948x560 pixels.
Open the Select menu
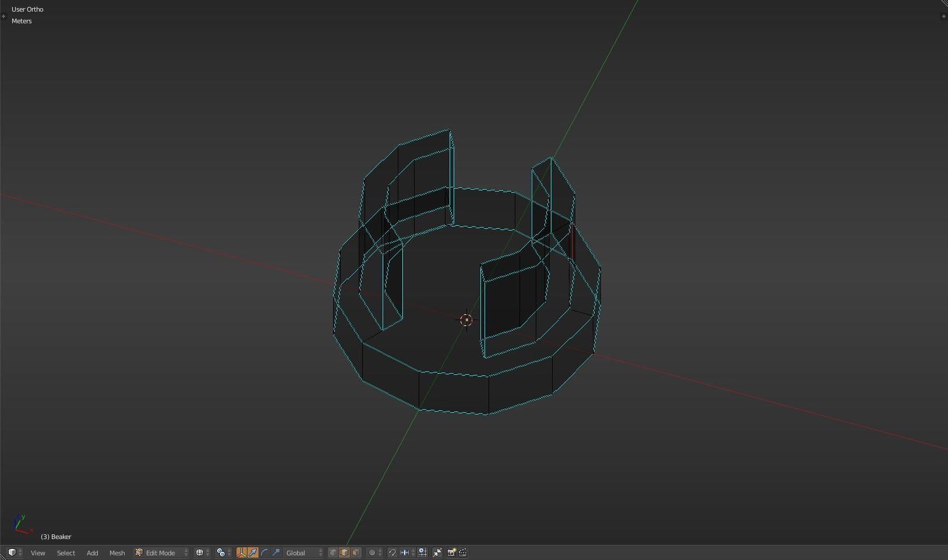66,552
